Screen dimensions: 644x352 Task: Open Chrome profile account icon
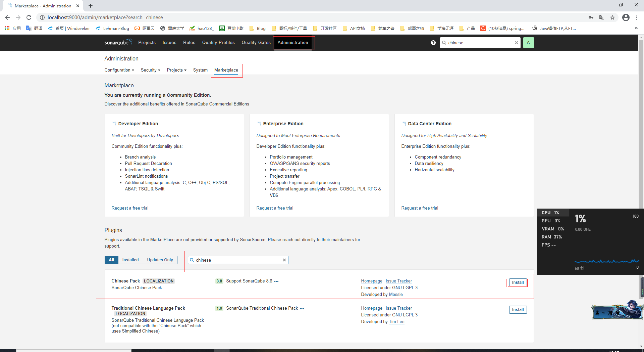point(626,17)
